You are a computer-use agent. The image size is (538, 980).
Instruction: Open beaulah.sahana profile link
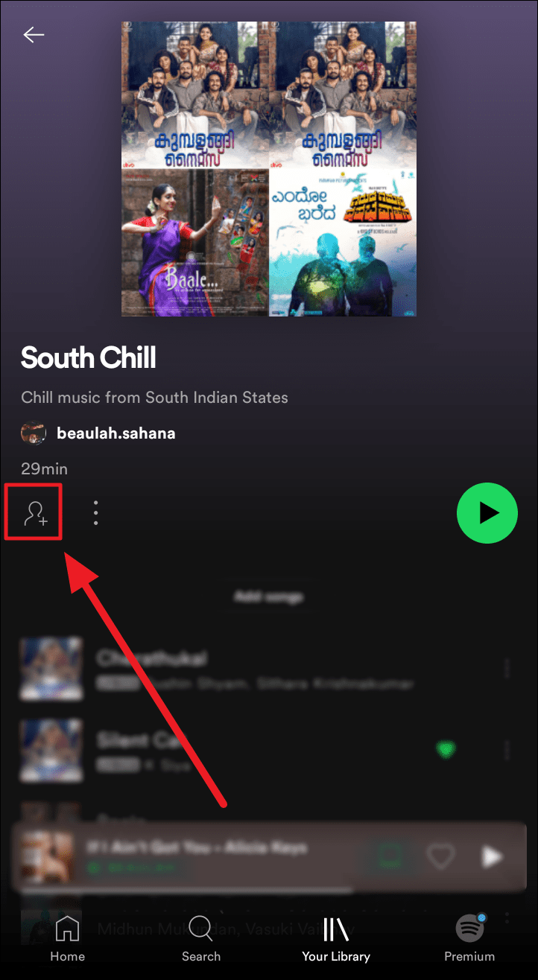coord(116,433)
